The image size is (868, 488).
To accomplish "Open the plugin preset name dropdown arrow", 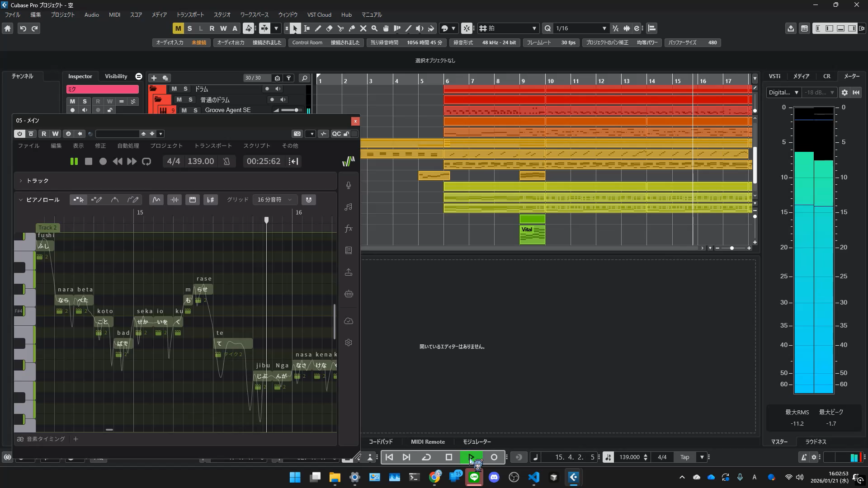I will tap(160, 134).
